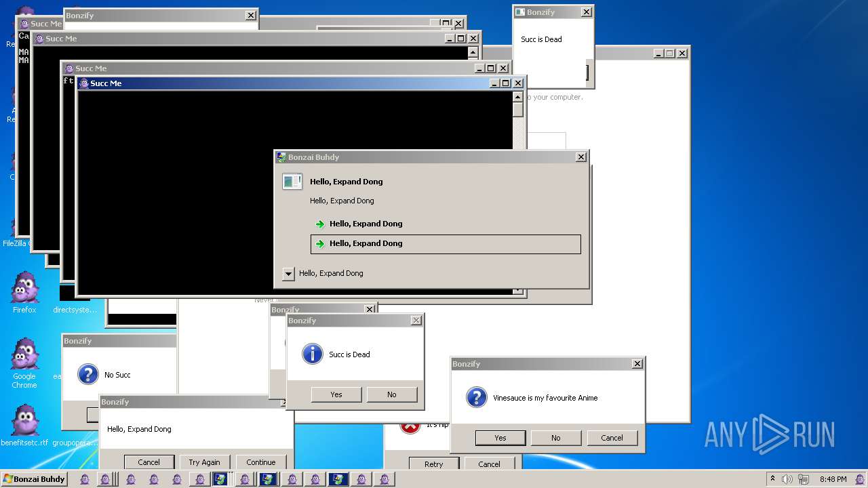Click the Vinesauce is my favourite Anime text
868x488 pixels.
545,398
